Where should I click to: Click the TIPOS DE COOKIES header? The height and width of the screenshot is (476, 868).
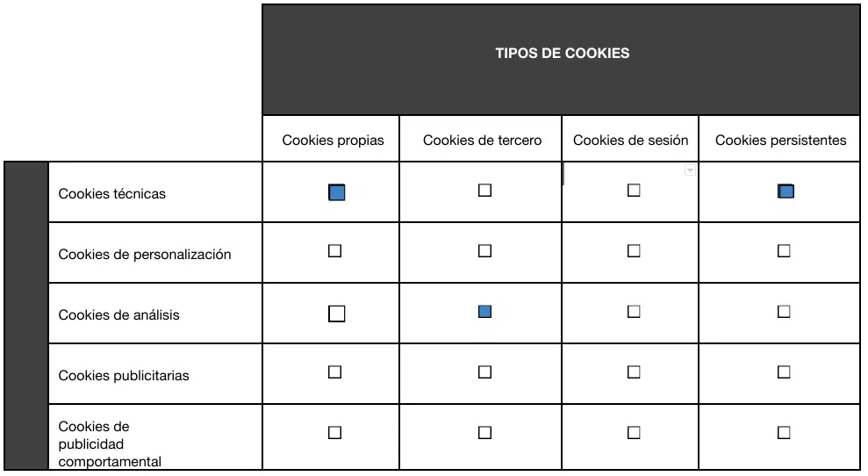coord(562,54)
